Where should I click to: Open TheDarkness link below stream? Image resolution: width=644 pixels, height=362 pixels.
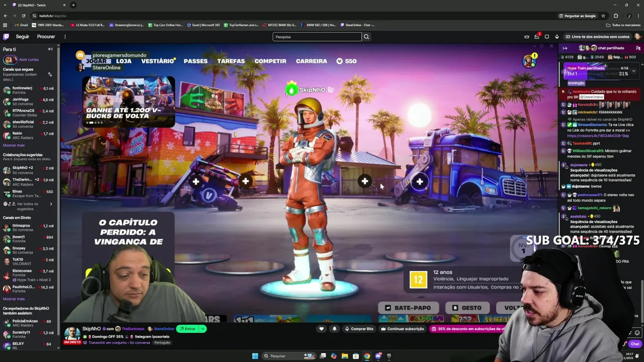click(x=133, y=329)
